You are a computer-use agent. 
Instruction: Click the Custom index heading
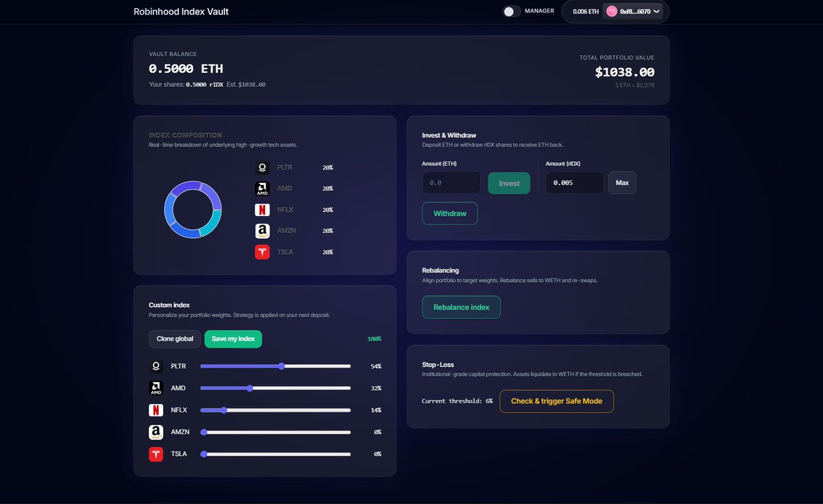coord(169,304)
